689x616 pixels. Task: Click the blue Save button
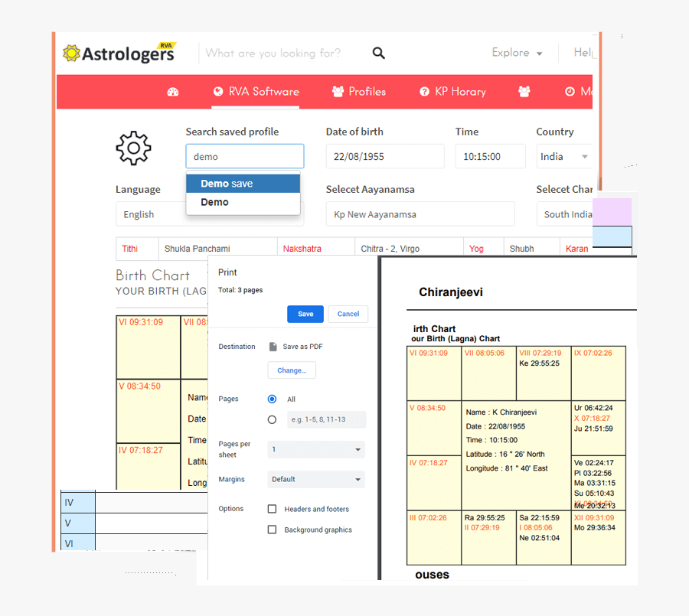click(x=305, y=314)
